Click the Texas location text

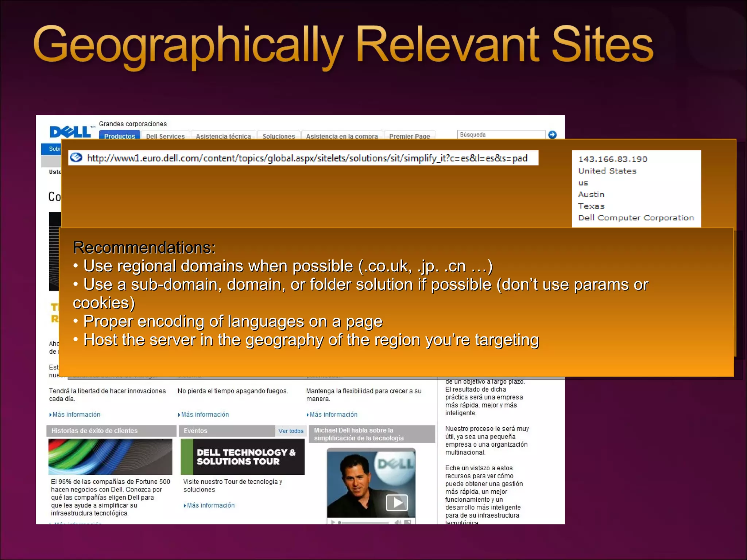(591, 206)
